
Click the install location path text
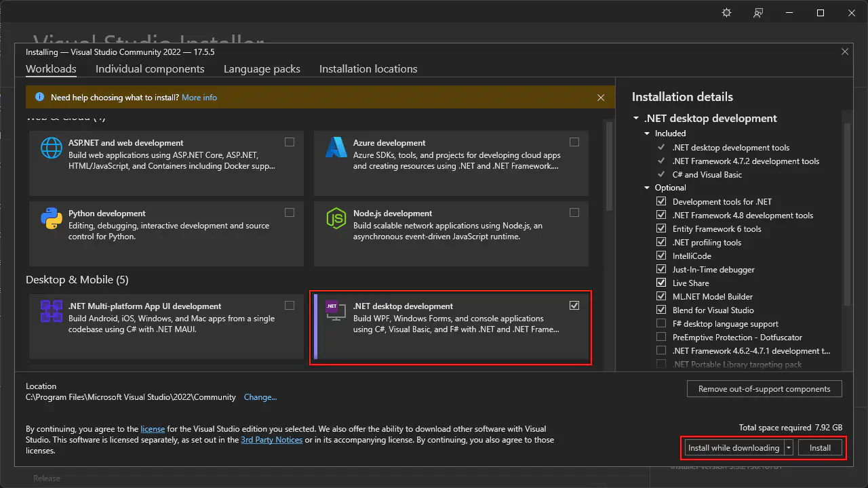[131, 397]
